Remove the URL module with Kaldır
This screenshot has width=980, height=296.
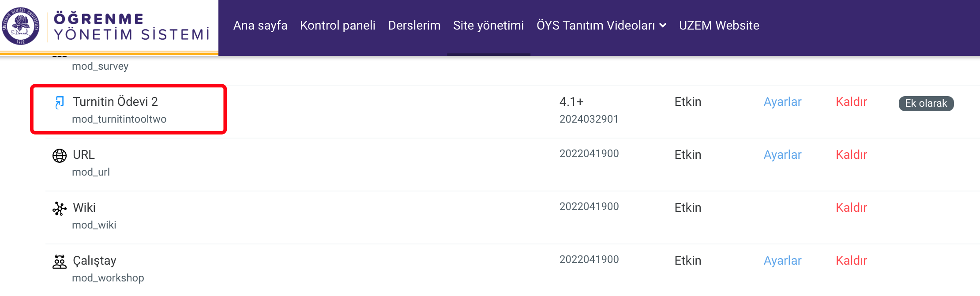pos(851,155)
